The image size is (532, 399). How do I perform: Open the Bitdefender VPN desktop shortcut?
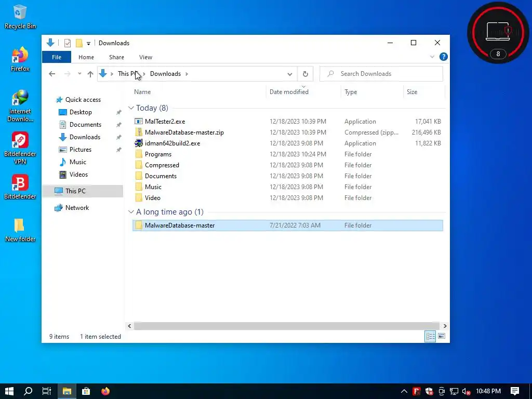[20, 148]
